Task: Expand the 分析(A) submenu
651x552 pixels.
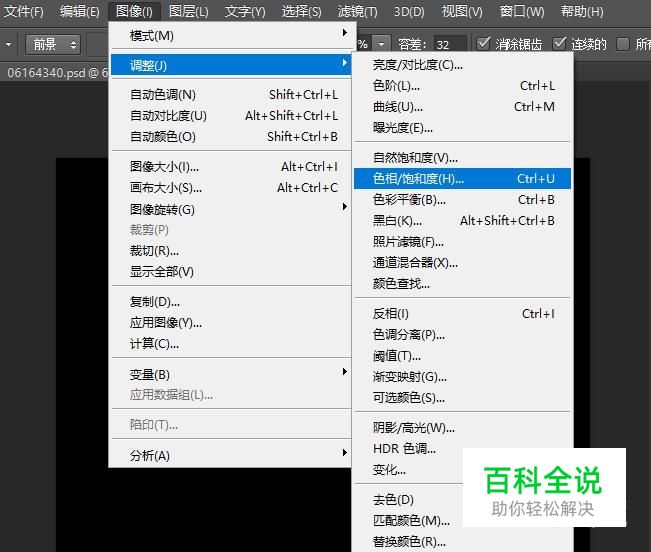Action: [x=231, y=455]
